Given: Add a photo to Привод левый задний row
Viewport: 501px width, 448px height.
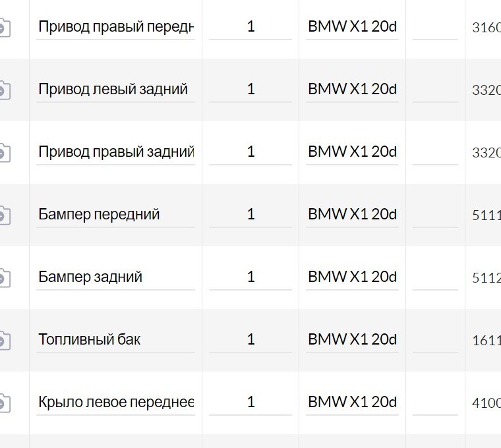Looking at the screenshot, I should point(4,90).
